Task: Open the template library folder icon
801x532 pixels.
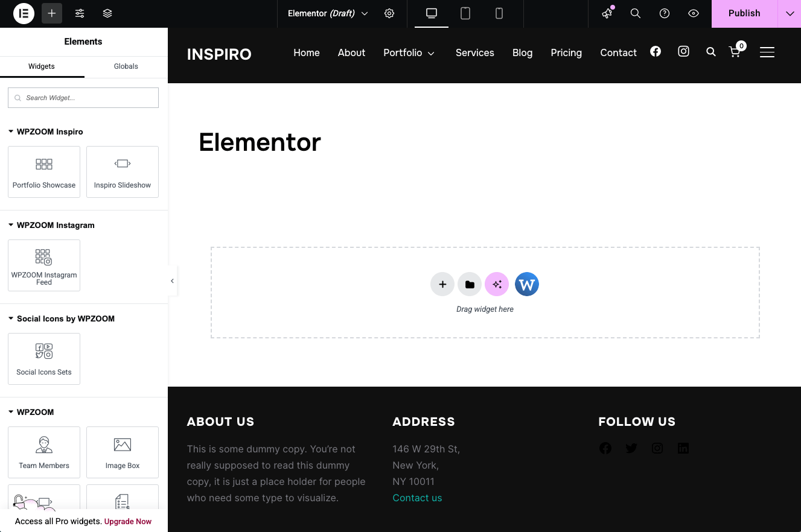Action: pyautogui.click(x=470, y=284)
